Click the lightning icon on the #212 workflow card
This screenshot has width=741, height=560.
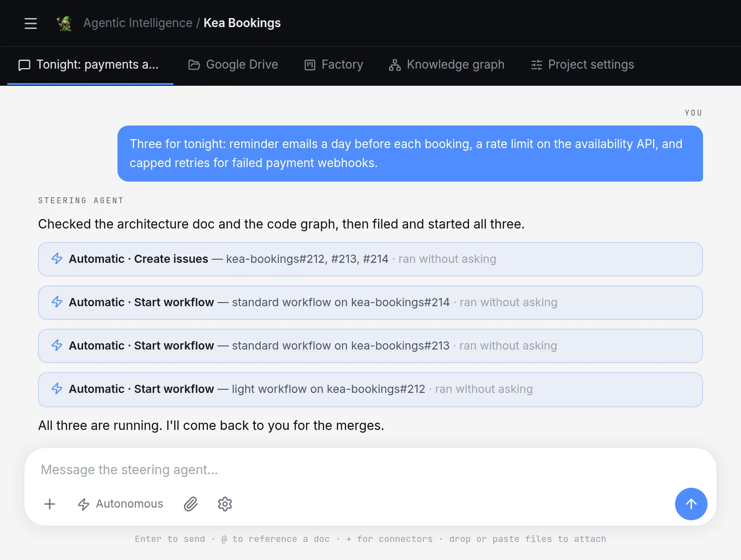[x=57, y=388]
